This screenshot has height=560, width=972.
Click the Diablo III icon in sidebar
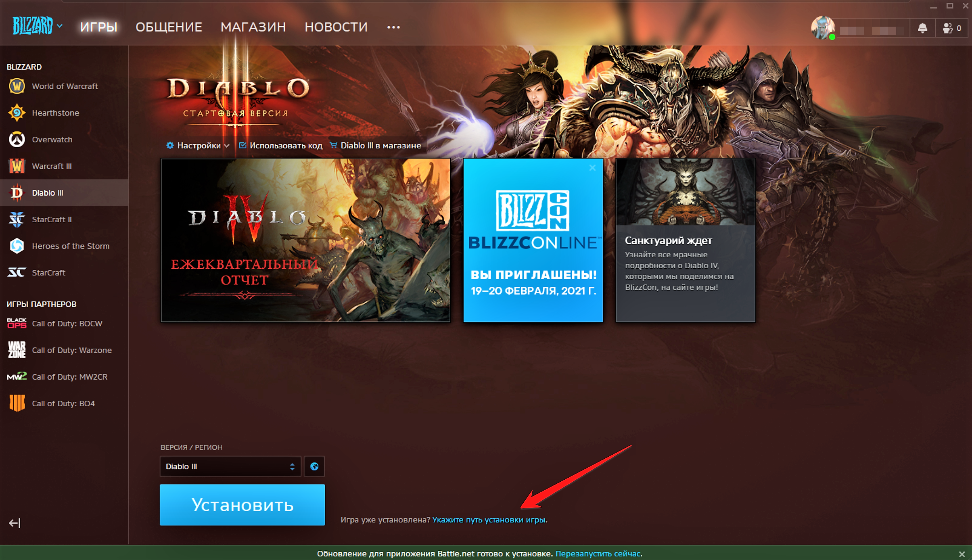click(x=16, y=193)
